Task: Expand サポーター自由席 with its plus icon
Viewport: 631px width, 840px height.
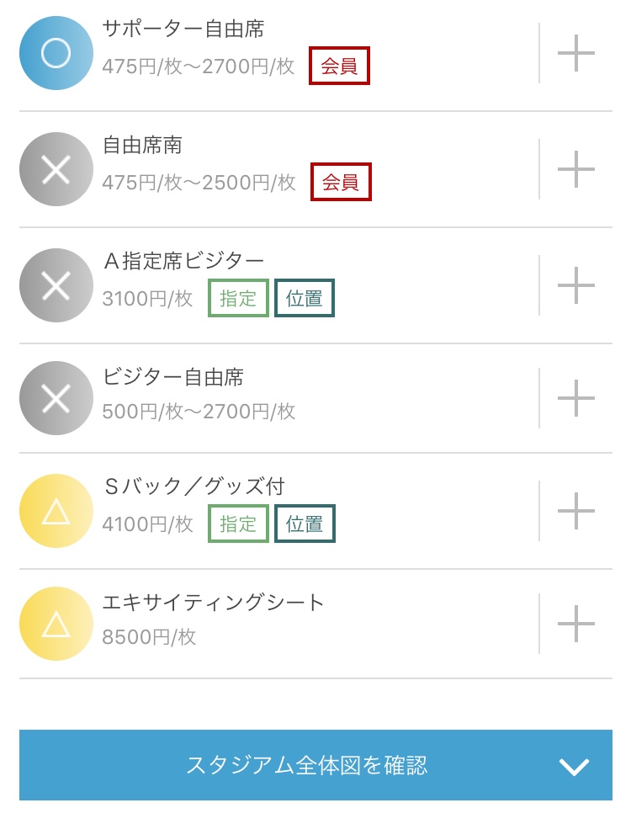Action: [576, 54]
